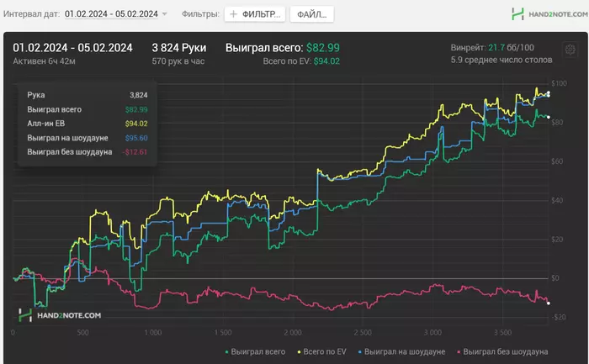Click the ФИЛЬТР... button

tap(255, 14)
